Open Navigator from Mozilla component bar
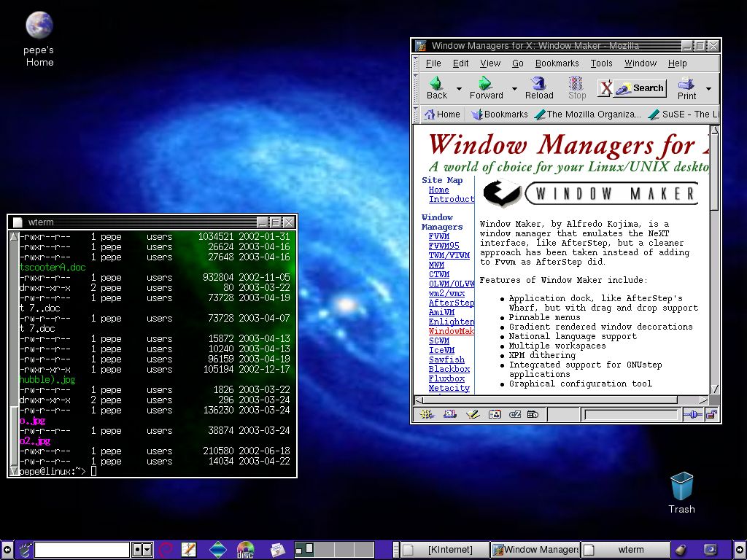747x560 pixels. 426,414
